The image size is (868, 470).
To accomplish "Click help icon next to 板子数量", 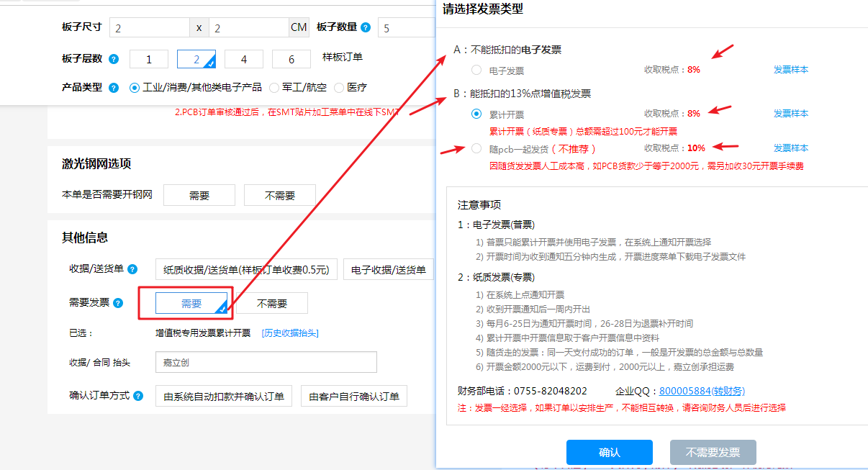I will tap(366, 28).
